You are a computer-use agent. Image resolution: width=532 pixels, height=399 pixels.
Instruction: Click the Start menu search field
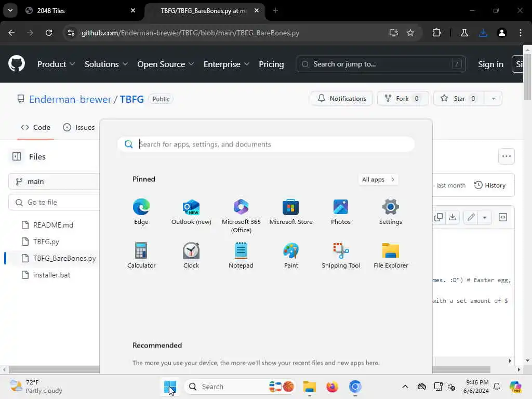point(266,144)
